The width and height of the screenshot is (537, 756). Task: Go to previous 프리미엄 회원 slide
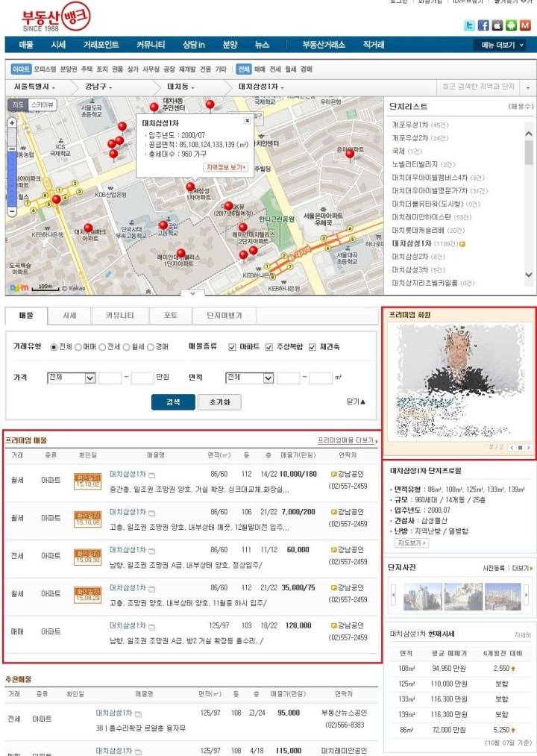(512, 448)
